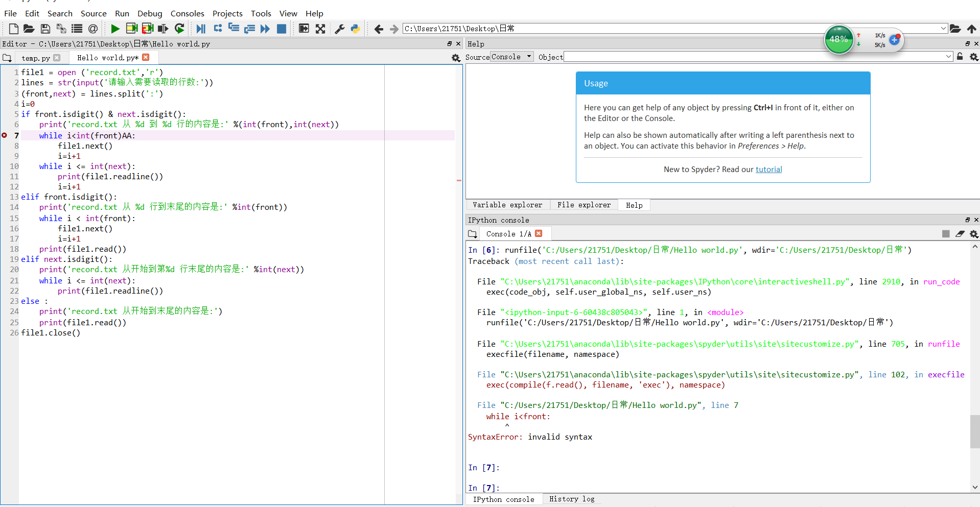Click the Help Object input field
The height and width of the screenshot is (507, 980).
[x=754, y=57]
